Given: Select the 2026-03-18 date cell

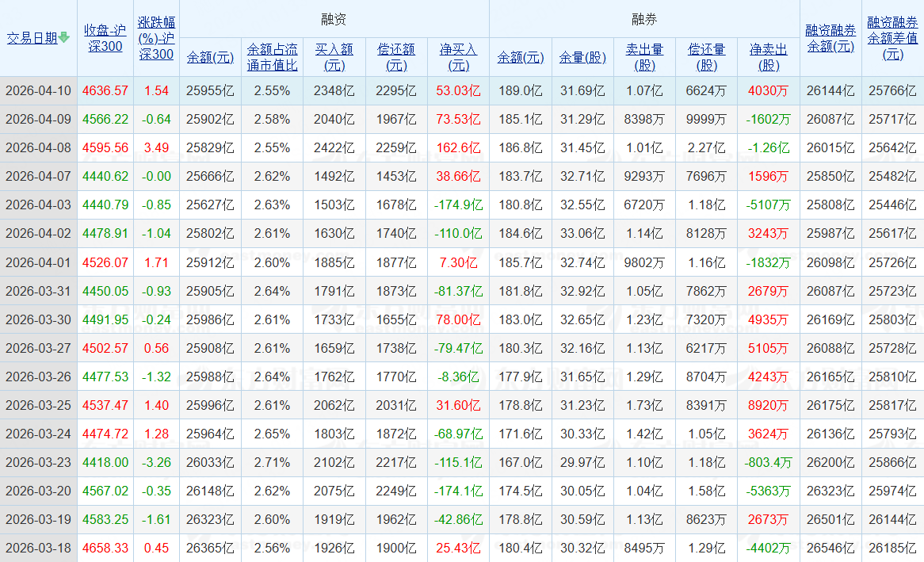Looking at the screenshot, I should [38, 548].
